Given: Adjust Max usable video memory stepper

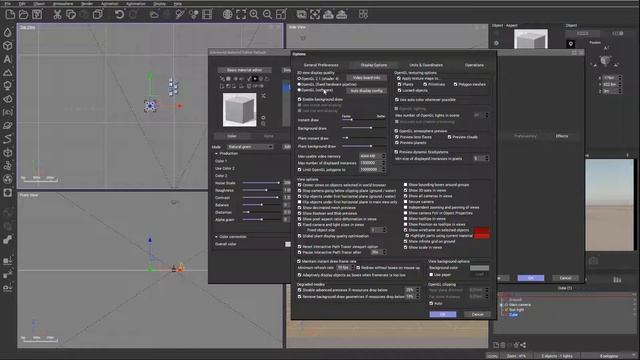Looking at the screenshot, I should (x=384, y=156).
